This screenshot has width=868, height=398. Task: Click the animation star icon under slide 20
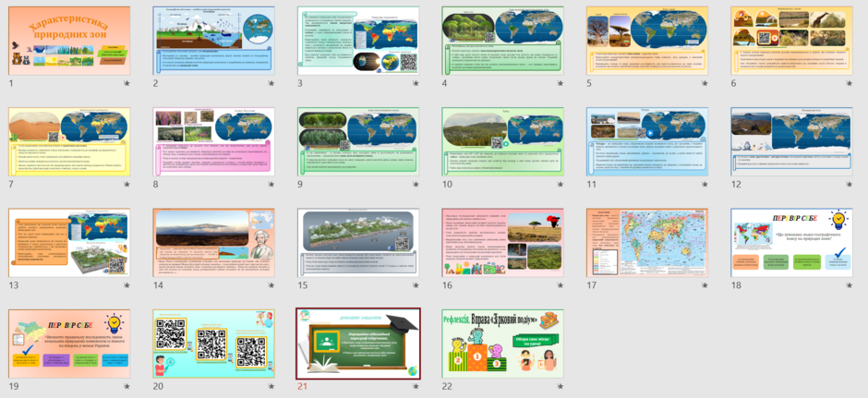[271, 386]
